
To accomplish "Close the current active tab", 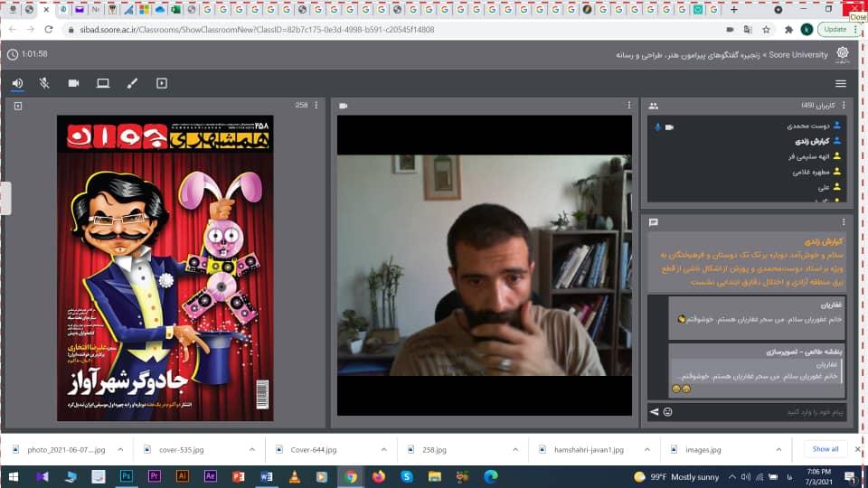I will coord(46,9).
